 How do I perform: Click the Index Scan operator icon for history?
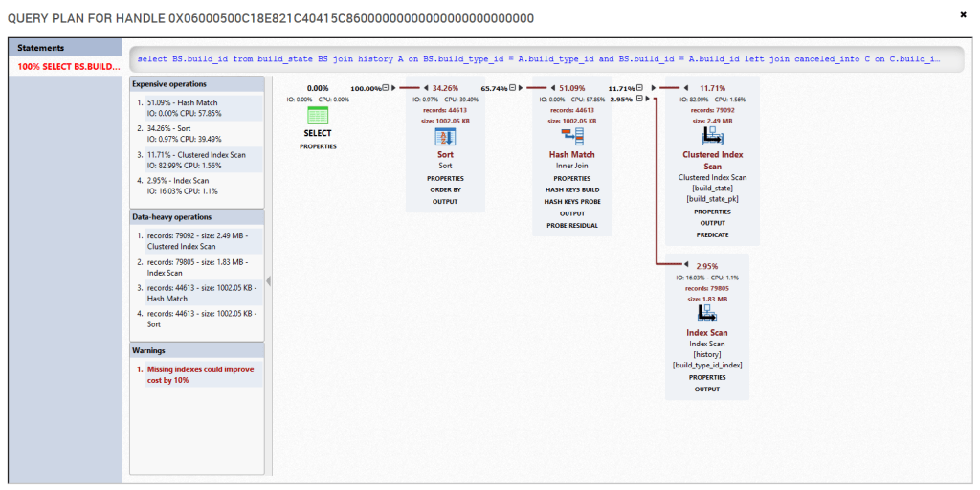pos(707,315)
